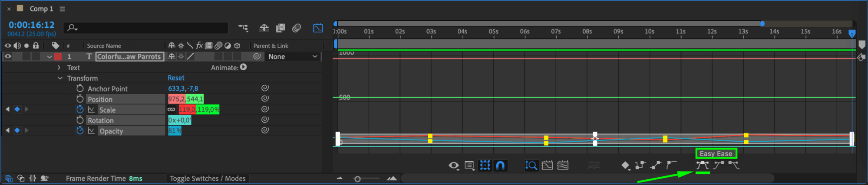Toggle Scale stopwatch
Image resolution: width=868 pixels, height=185 pixels.
[x=80, y=109]
